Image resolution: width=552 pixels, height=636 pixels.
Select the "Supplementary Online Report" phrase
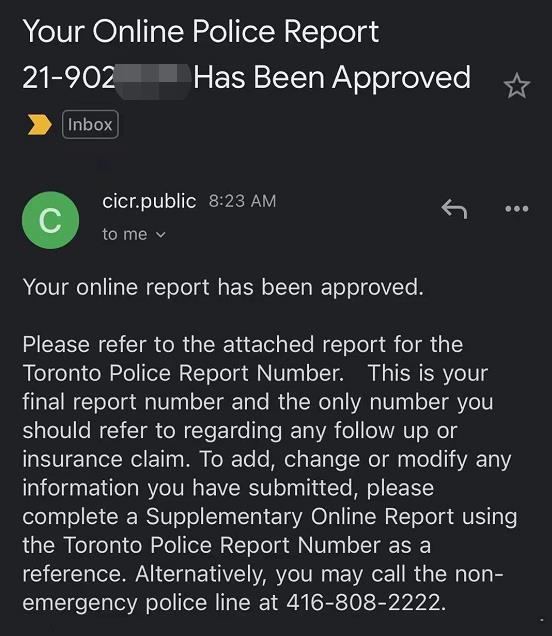click(299, 517)
